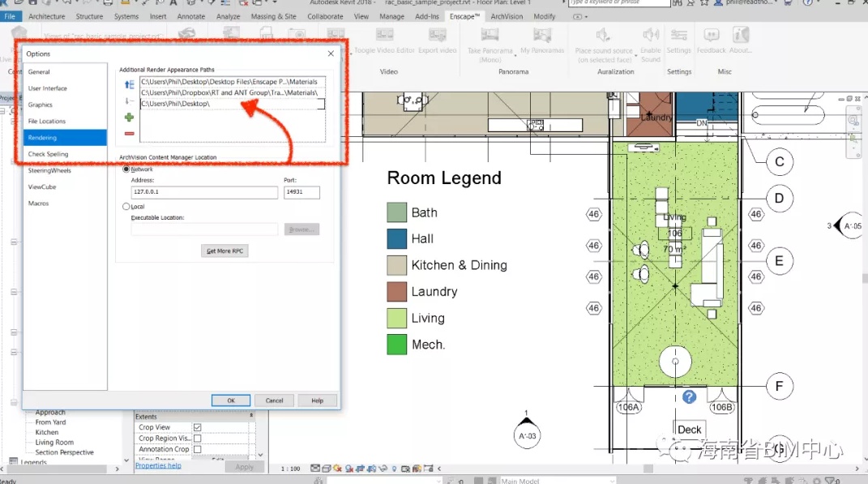The image size is (868, 484).
Task: Click the move path up icon
Action: [x=129, y=84]
